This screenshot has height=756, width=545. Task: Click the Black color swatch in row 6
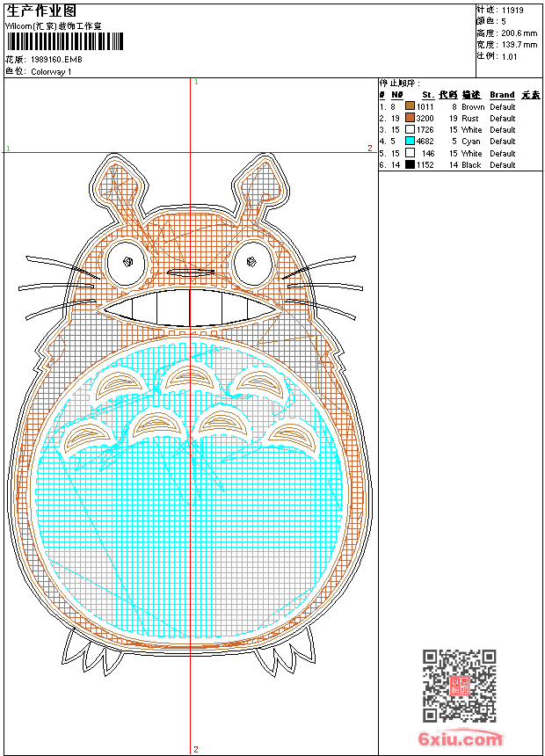point(410,164)
